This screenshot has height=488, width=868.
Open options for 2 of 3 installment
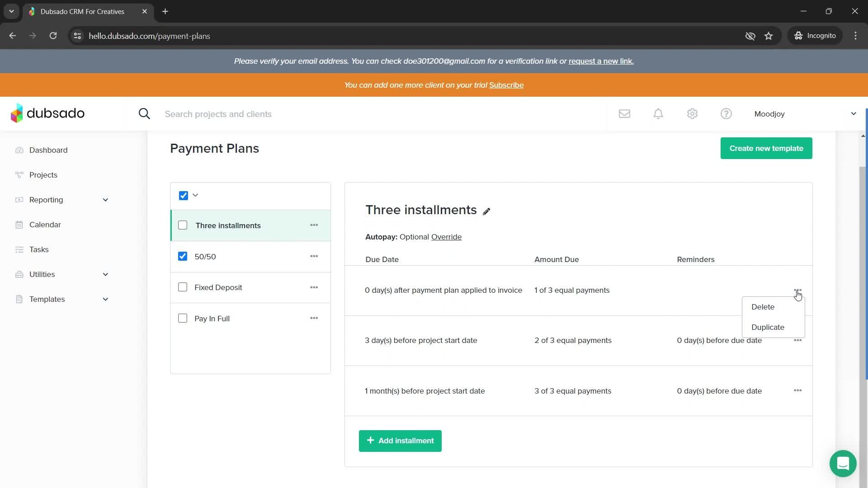[x=797, y=340]
